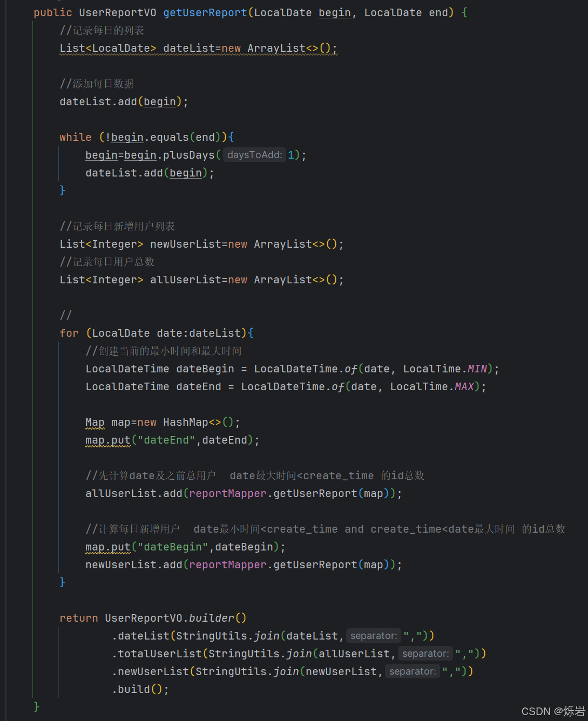The height and width of the screenshot is (721, 588).
Task: Click dateEnd variable in the LocalDateTime declaration
Action: pos(199,386)
